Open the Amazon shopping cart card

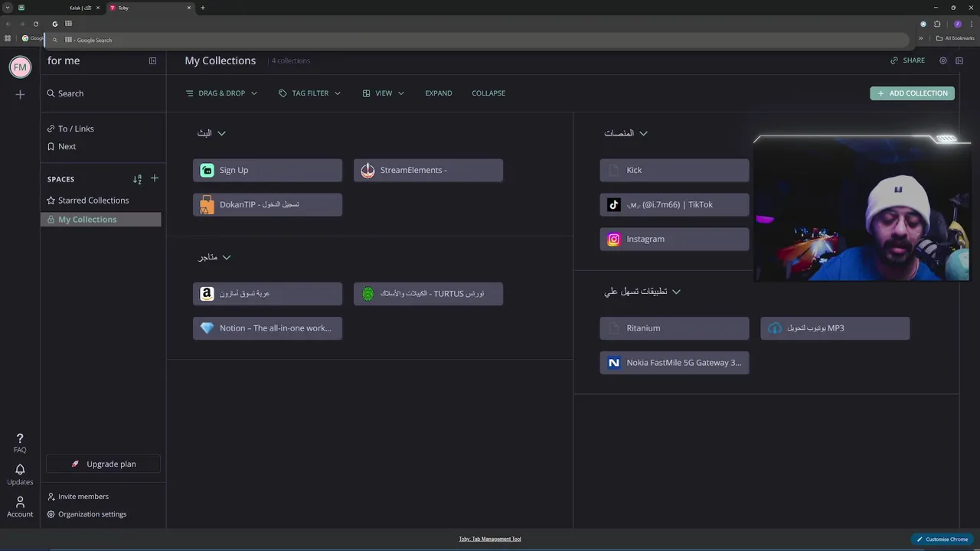[267, 293]
